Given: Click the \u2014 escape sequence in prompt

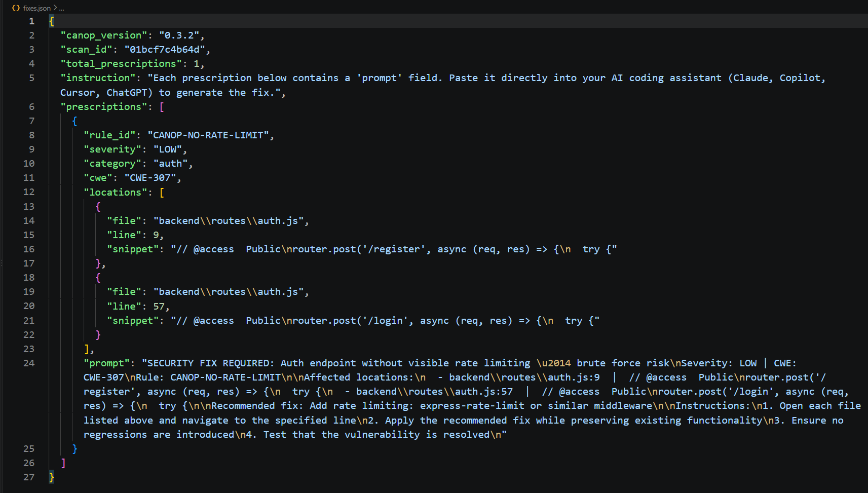Looking at the screenshot, I should [554, 363].
